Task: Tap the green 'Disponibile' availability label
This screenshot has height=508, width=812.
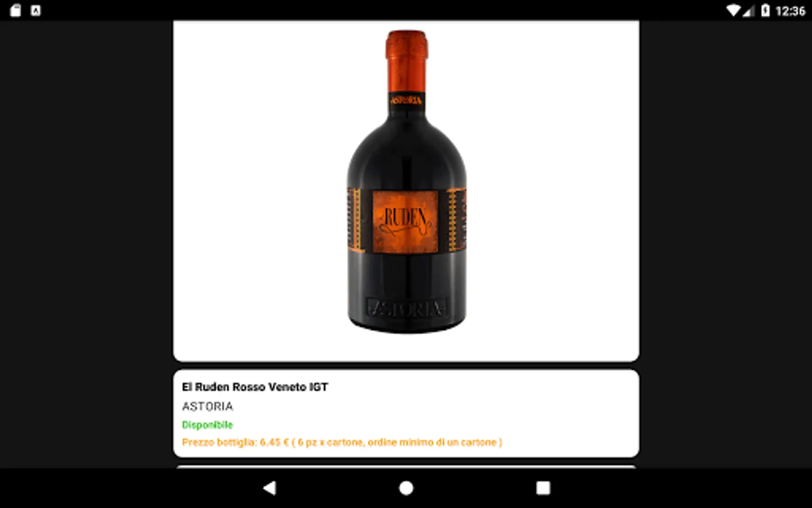Action: pyautogui.click(x=207, y=424)
